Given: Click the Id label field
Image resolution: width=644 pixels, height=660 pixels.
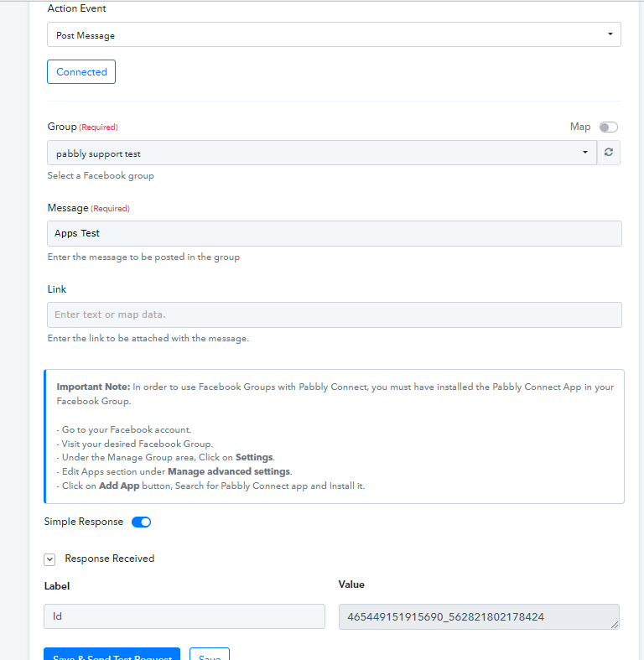Looking at the screenshot, I should [x=184, y=616].
